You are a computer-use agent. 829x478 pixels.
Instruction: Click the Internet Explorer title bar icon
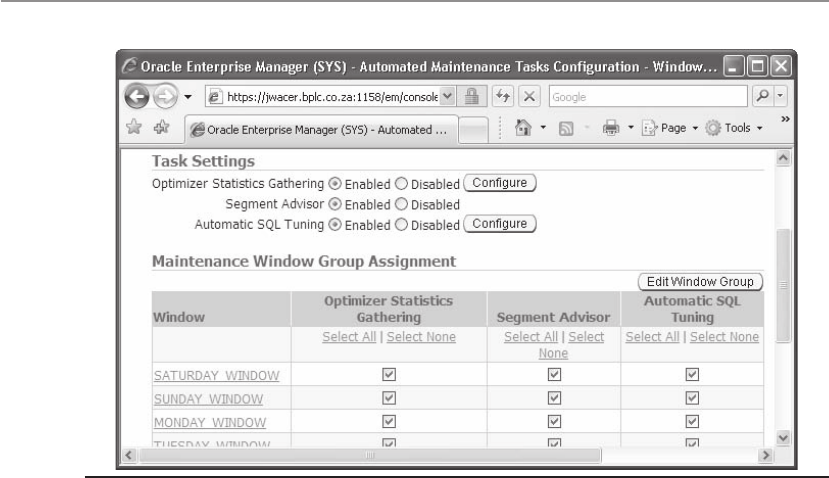pyautogui.click(x=129, y=66)
